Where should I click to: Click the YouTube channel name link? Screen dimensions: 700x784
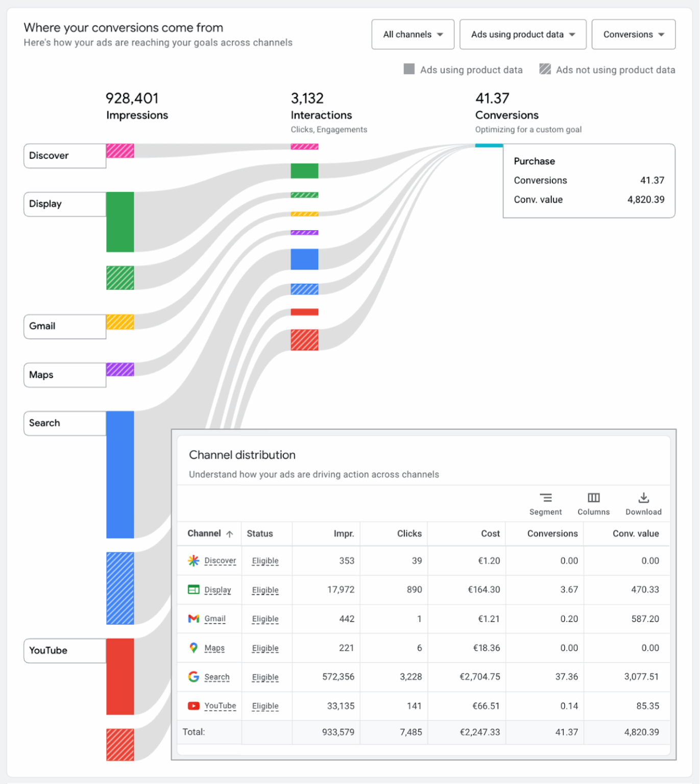tap(220, 706)
